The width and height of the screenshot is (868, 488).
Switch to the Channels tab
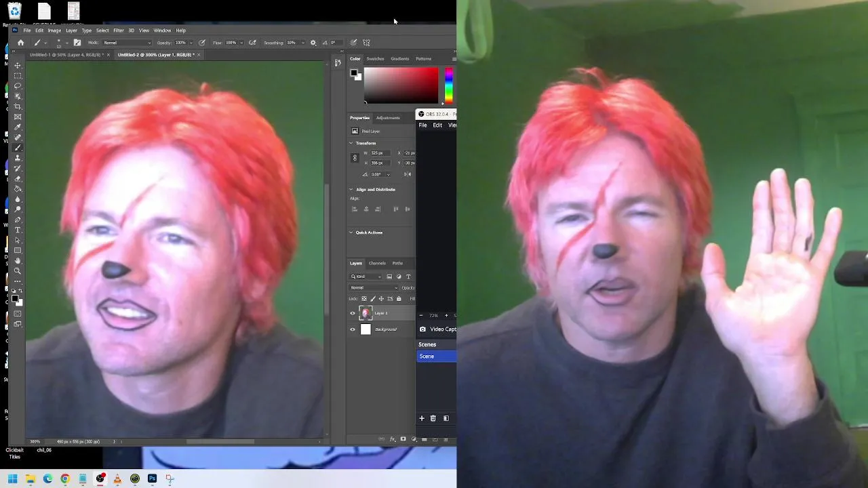point(377,263)
